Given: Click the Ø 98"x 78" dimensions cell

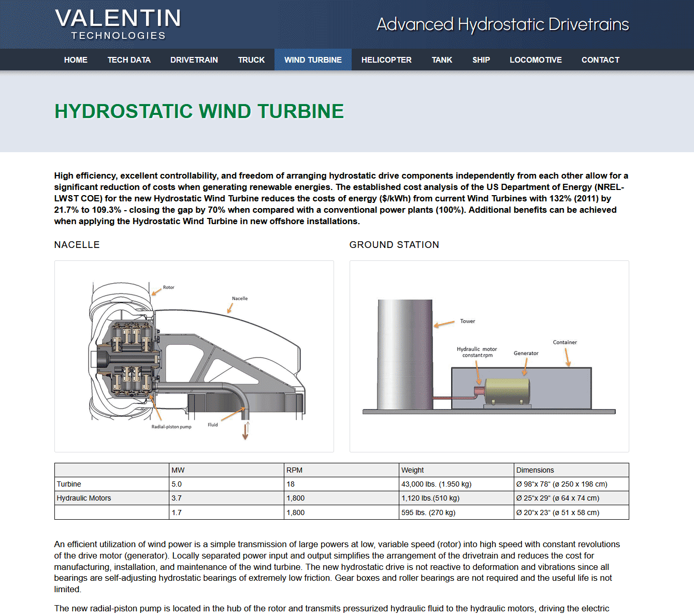Looking at the screenshot, I should point(572,484).
